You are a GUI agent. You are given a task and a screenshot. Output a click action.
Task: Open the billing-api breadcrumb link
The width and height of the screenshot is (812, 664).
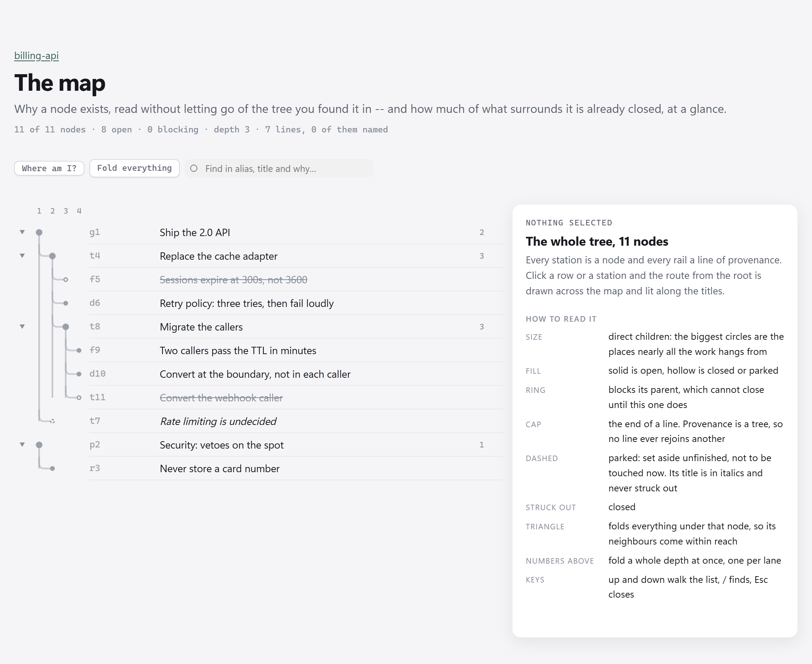coord(36,56)
